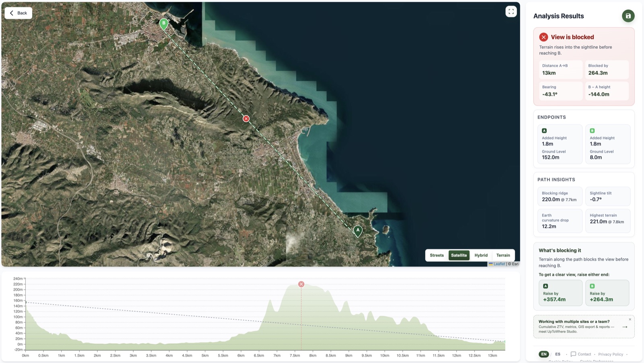
Task: Save the analysis results icon
Action: point(628,16)
